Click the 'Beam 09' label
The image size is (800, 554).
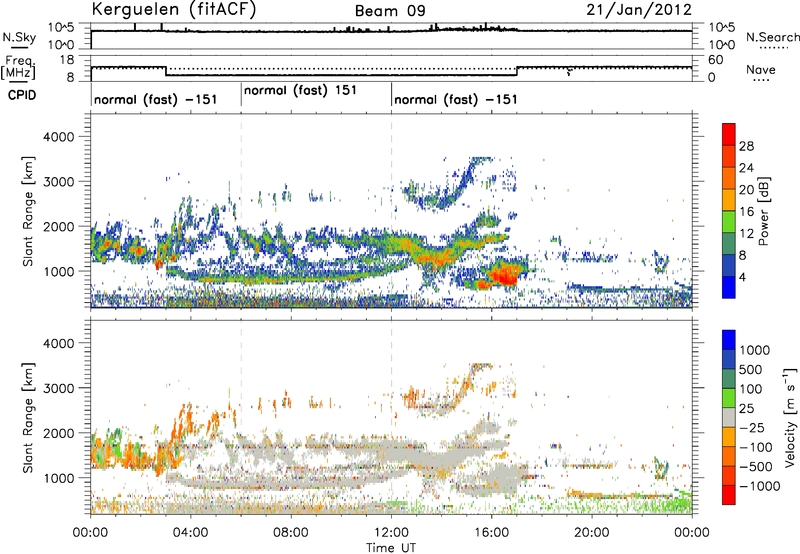[x=390, y=11]
